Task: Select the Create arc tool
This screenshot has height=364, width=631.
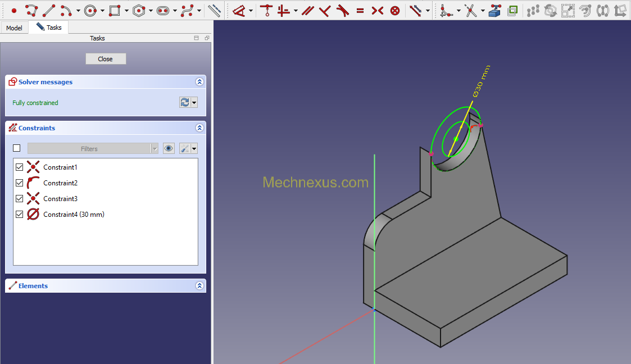Action: pyautogui.click(x=66, y=11)
